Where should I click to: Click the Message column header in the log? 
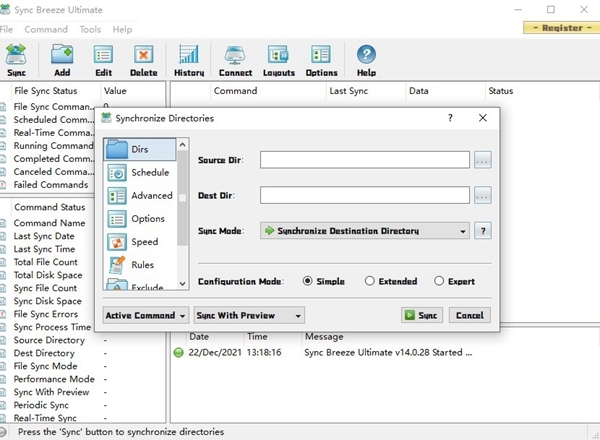tap(324, 337)
